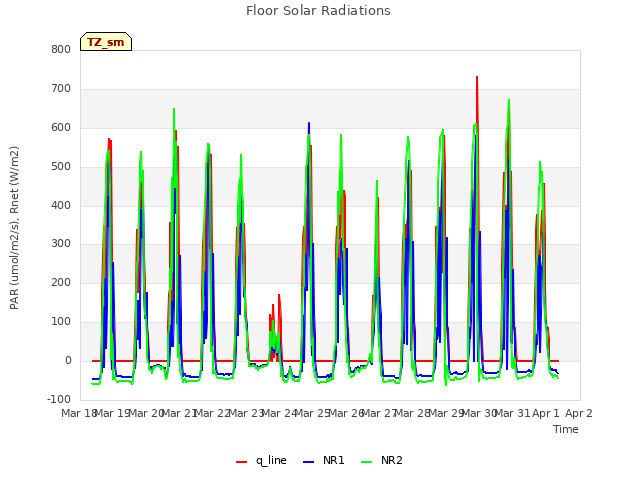Click the Mar 18 x-axis tick label

(78, 413)
